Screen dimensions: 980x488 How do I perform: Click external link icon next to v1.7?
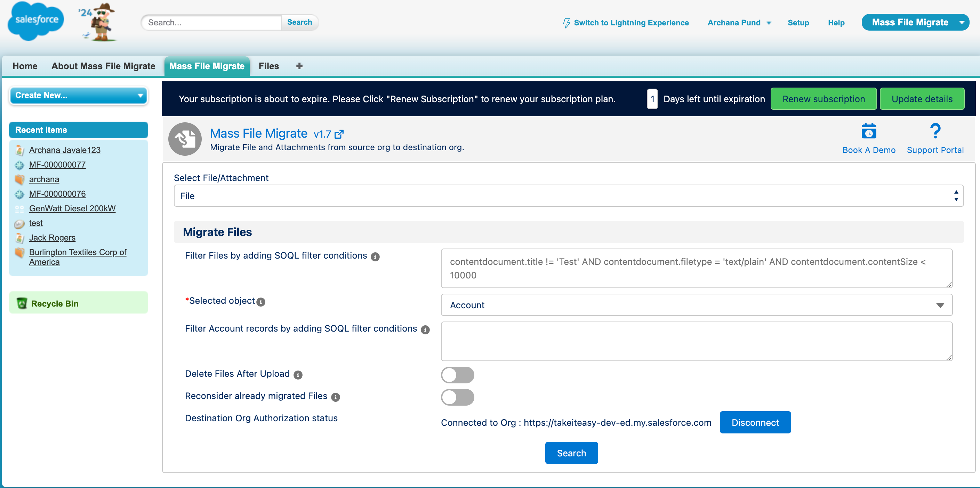339,134
